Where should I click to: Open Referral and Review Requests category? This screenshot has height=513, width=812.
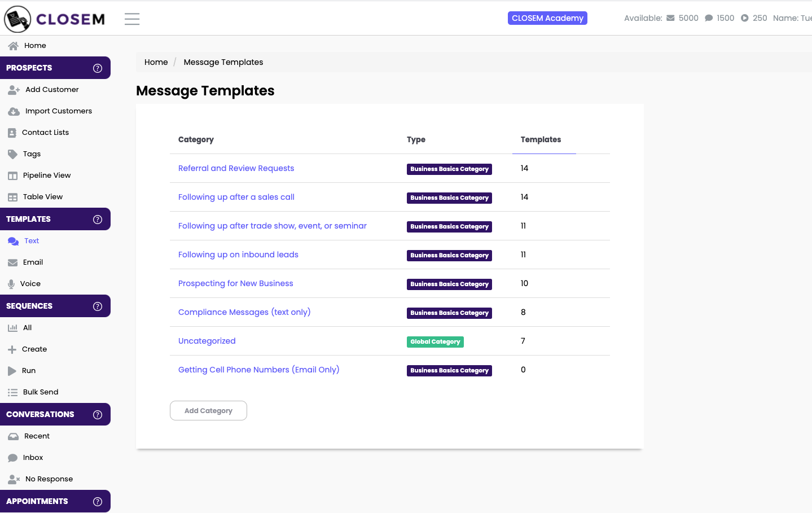236,168
